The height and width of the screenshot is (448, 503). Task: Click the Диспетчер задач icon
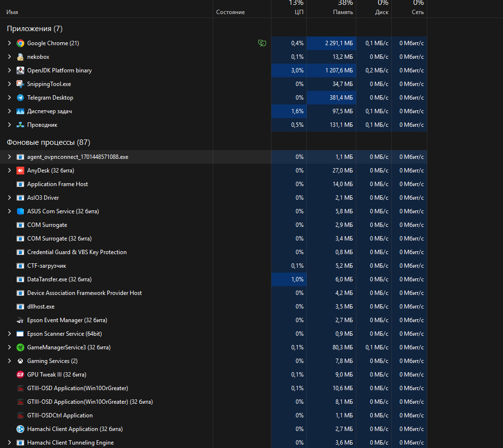[20, 111]
